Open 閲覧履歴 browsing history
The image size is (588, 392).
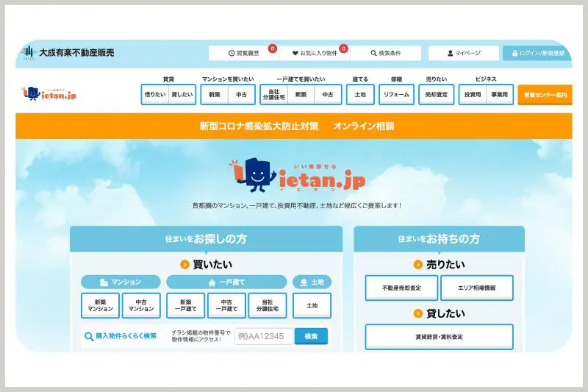(244, 53)
